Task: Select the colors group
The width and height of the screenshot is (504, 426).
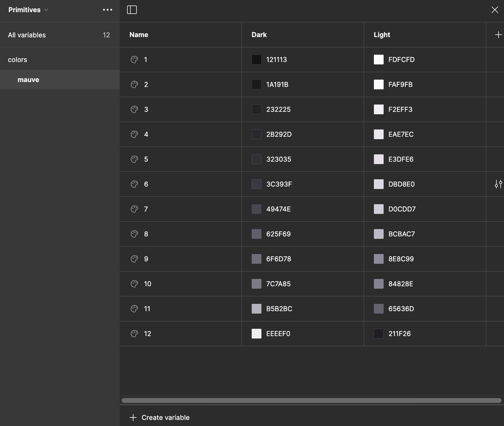Action: pyautogui.click(x=60, y=60)
